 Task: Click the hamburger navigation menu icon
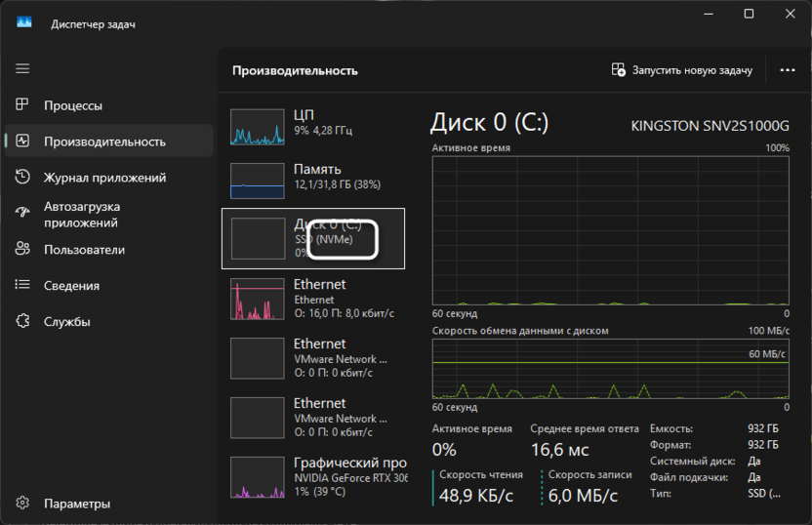(x=22, y=69)
